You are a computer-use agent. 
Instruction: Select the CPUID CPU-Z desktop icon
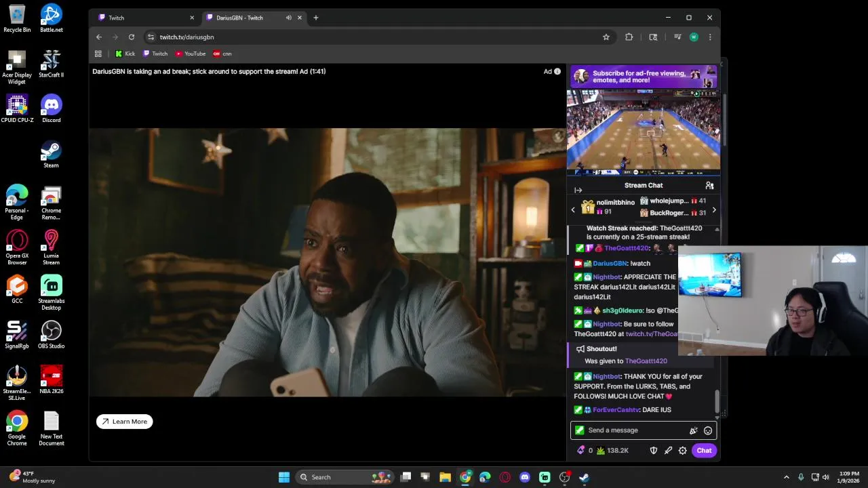17,108
